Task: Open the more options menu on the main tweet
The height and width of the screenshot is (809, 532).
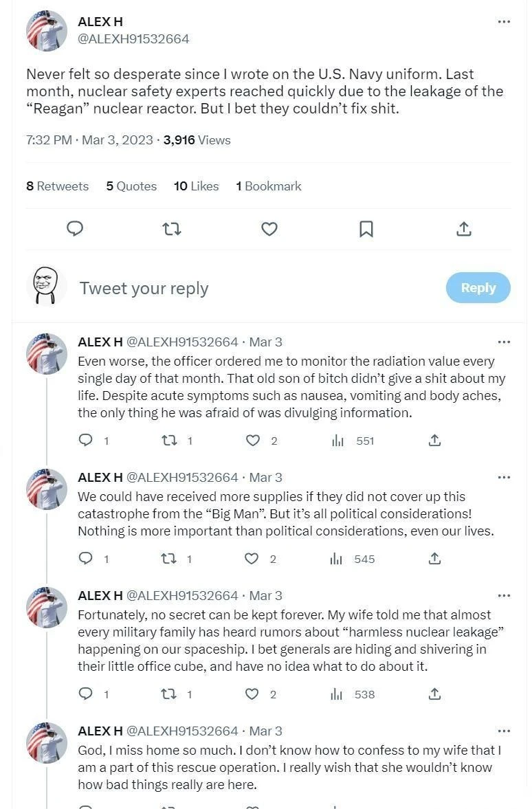Action: click(504, 21)
